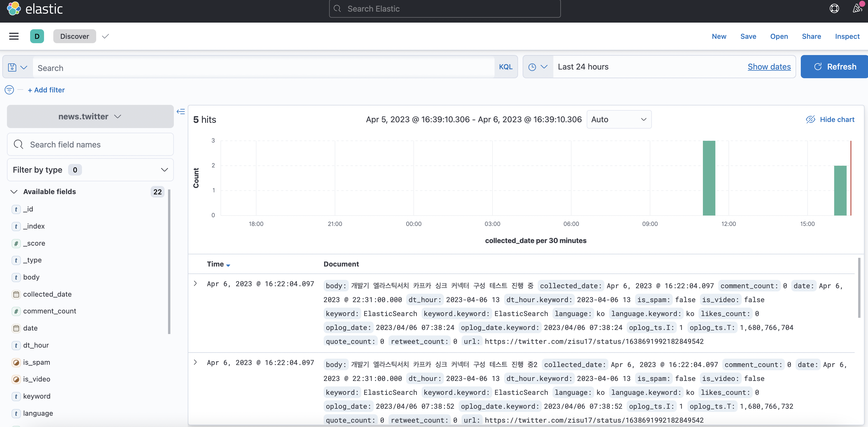Open the help lifebuoy menu icon

click(x=834, y=9)
